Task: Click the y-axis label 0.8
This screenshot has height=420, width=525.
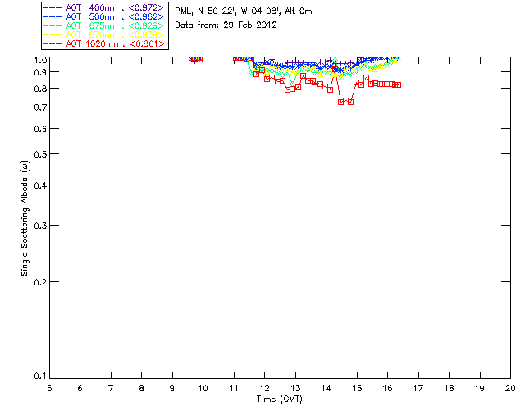Action: (40, 89)
